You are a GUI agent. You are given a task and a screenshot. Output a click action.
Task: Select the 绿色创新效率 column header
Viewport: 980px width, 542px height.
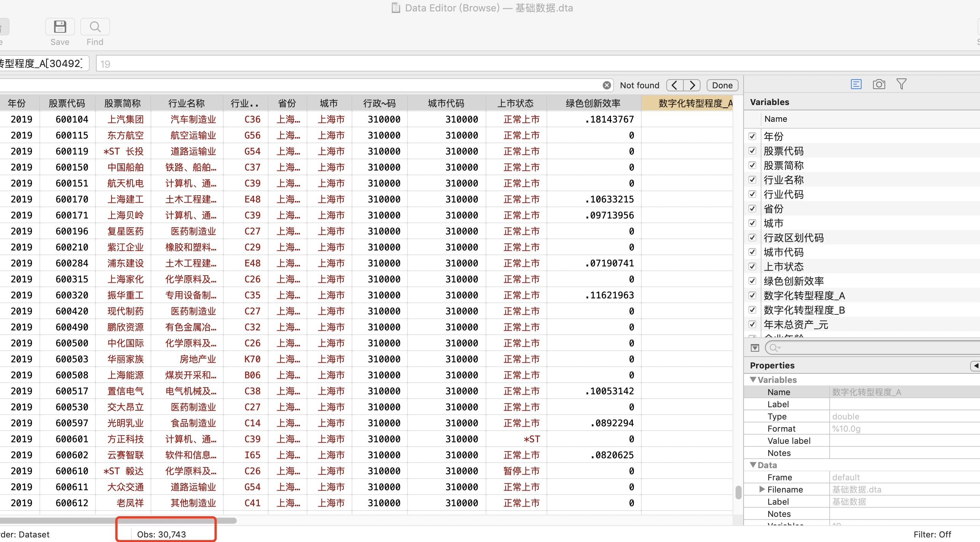pyautogui.click(x=593, y=103)
